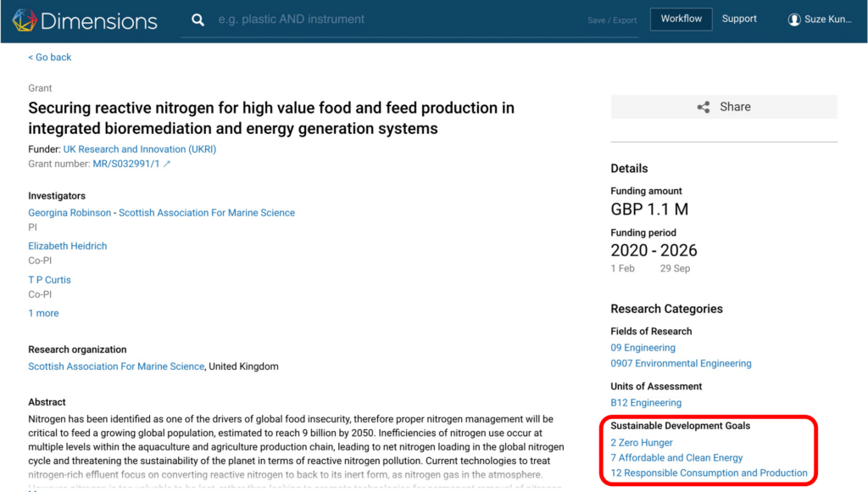Select 7 Affordable and Clean Energy goal
This screenshot has height=492, width=868.
[676, 458]
